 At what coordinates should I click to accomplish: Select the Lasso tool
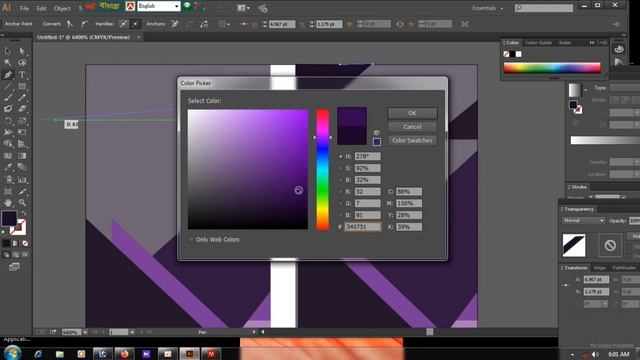[22, 63]
